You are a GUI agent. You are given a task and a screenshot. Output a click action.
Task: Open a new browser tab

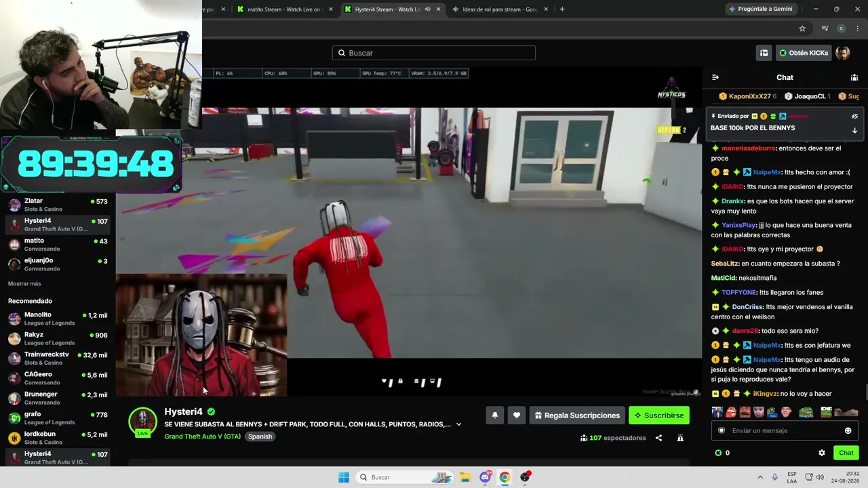[562, 9]
